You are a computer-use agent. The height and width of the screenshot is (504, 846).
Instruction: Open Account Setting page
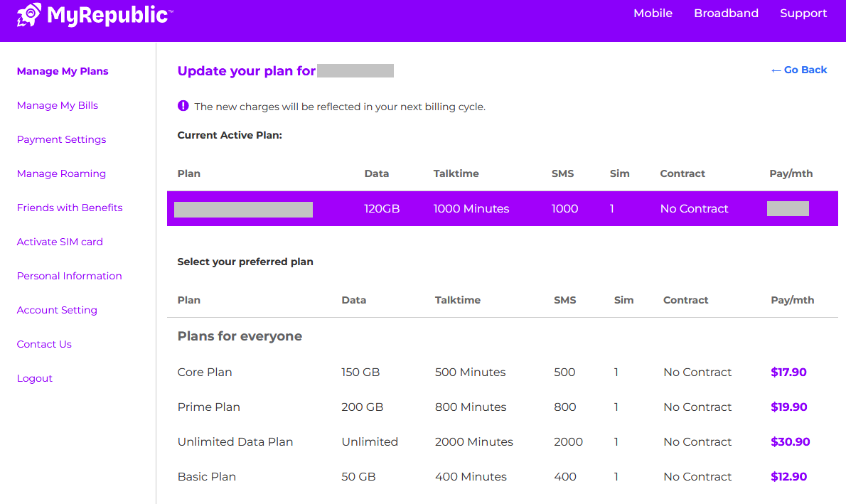coord(57,310)
